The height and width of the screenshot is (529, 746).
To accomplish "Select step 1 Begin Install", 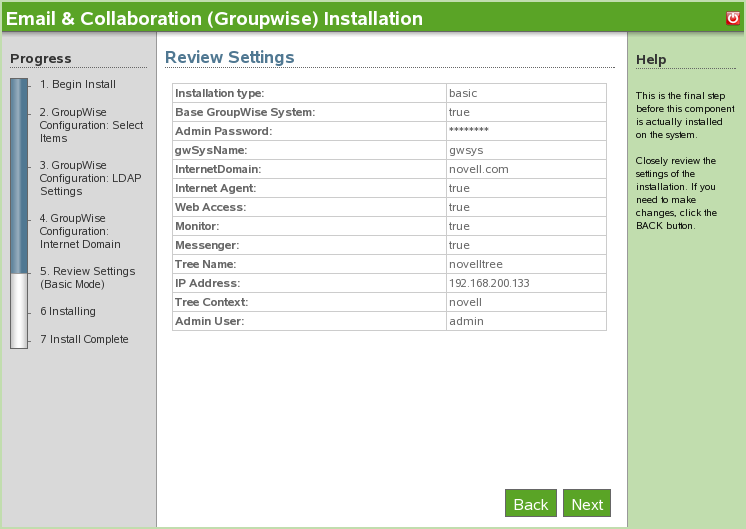I will tap(78, 84).
